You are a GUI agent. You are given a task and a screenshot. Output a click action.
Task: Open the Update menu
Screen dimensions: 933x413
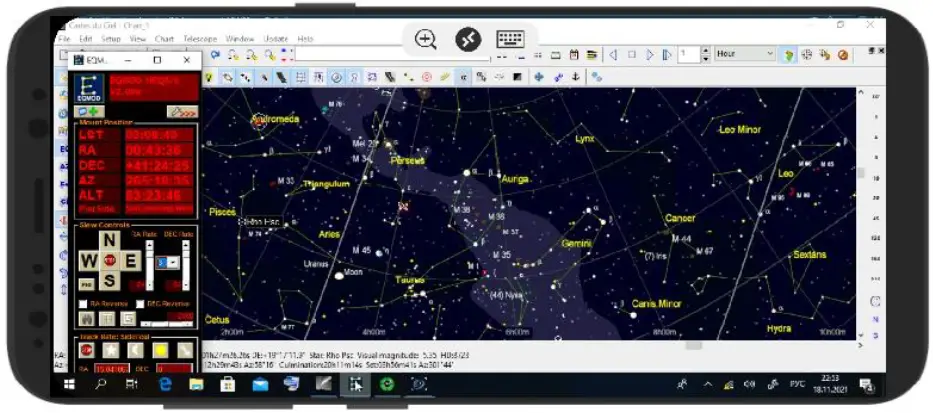(275, 39)
